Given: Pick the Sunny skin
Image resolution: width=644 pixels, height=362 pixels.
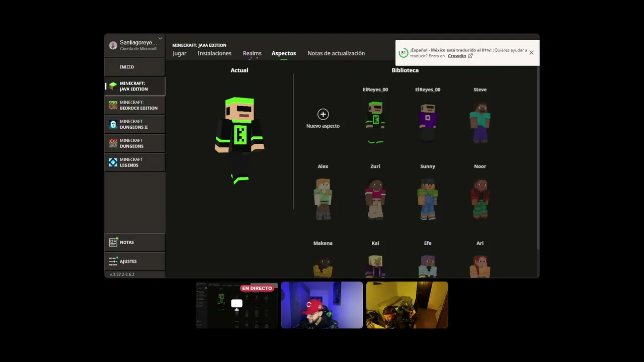Looking at the screenshot, I should 428,199.
